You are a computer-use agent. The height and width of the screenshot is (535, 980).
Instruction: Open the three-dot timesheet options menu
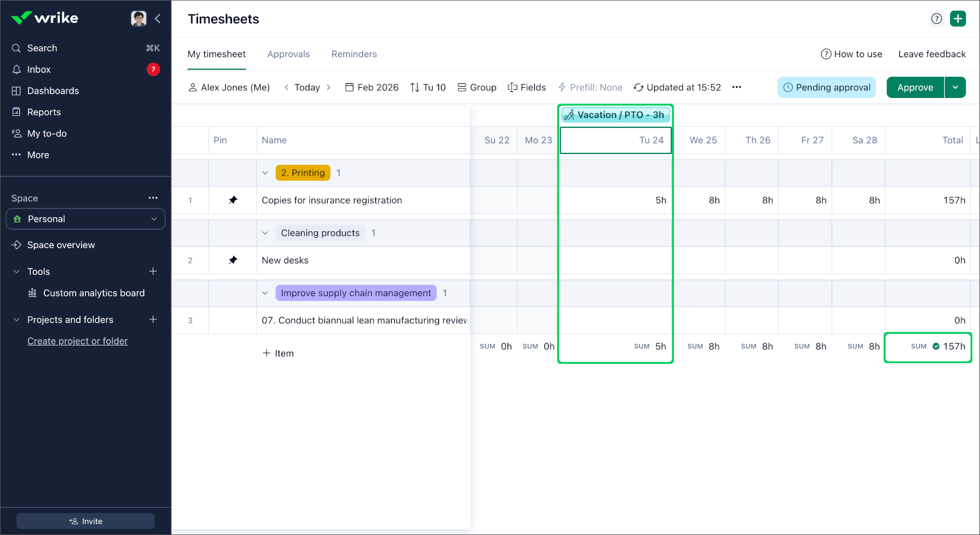(x=737, y=87)
